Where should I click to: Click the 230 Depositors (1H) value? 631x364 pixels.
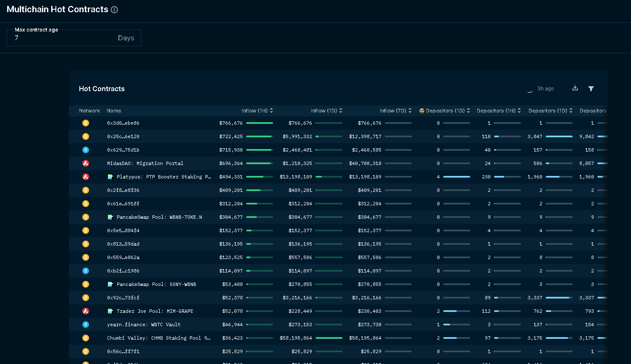coord(486,177)
